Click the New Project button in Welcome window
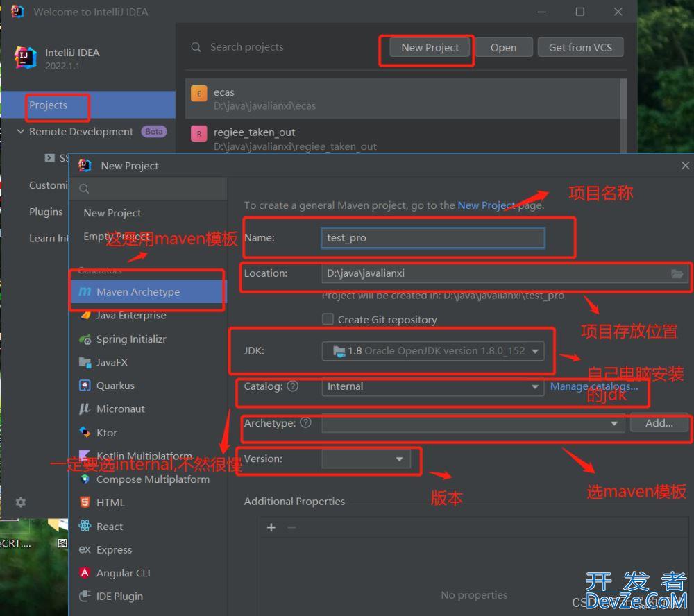Viewport: 694px width, 616px height. pos(430,47)
